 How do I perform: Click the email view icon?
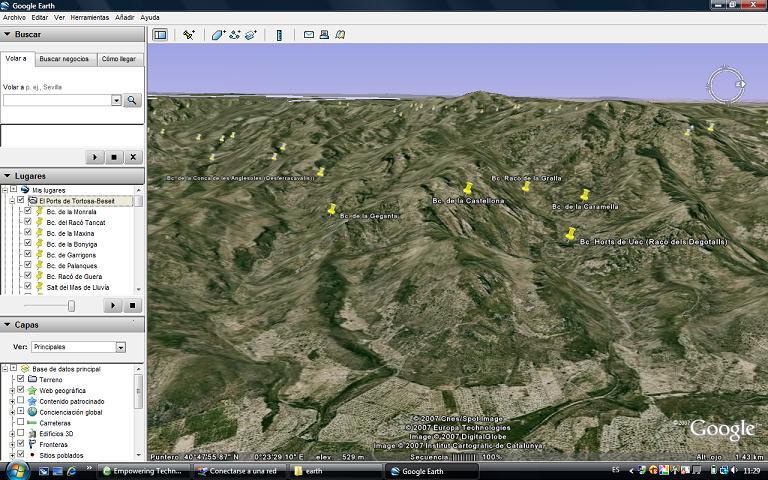[309, 35]
